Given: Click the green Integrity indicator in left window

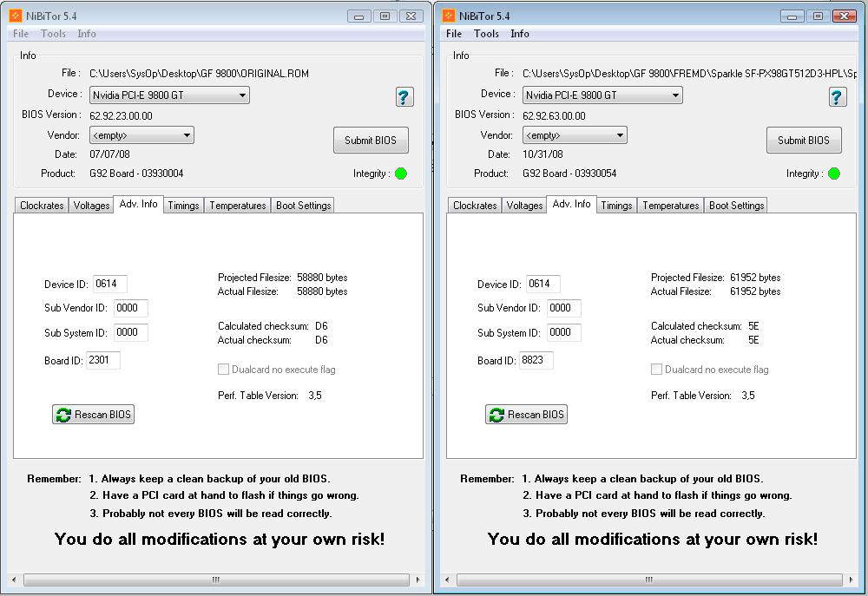Looking at the screenshot, I should [401, 174].
